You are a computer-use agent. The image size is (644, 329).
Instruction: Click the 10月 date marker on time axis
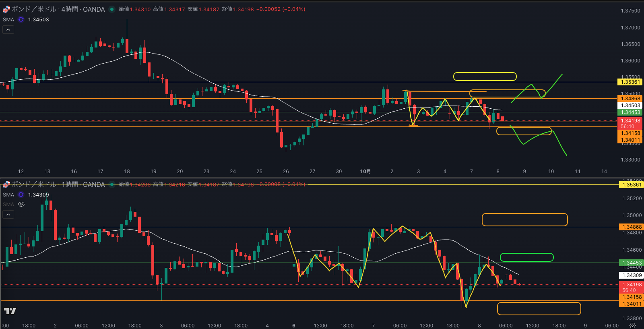tap(365, 171)
